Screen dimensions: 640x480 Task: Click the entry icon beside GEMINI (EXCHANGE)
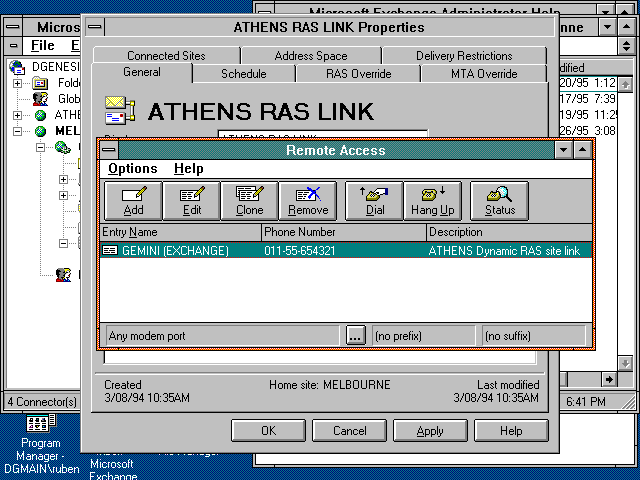pyautogui.click(x=110, y=250)
